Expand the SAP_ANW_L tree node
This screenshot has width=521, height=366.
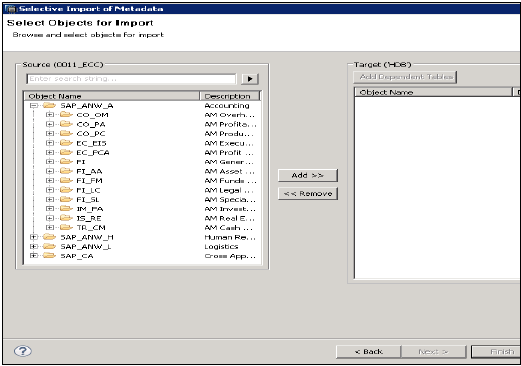[x=33, y=246]
